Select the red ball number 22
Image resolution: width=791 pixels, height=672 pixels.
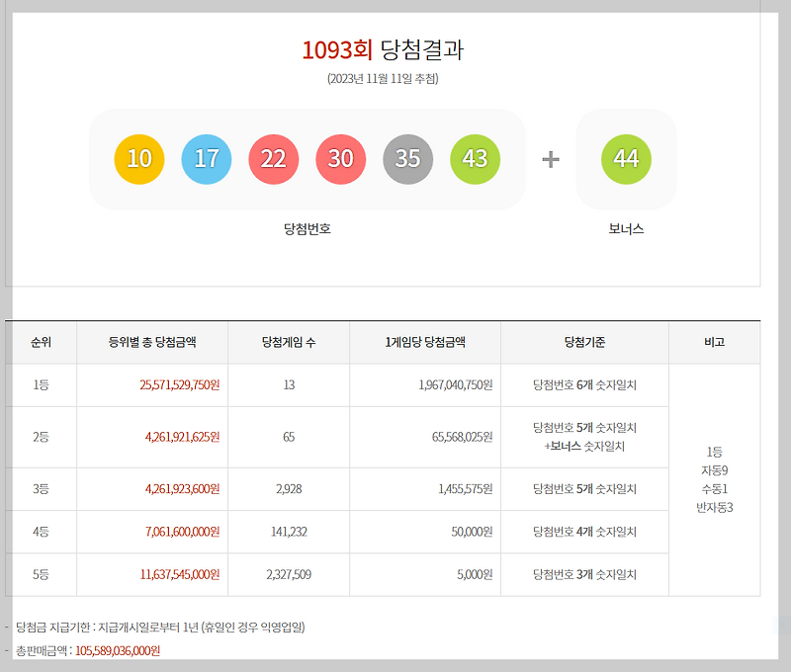point(274,159)
